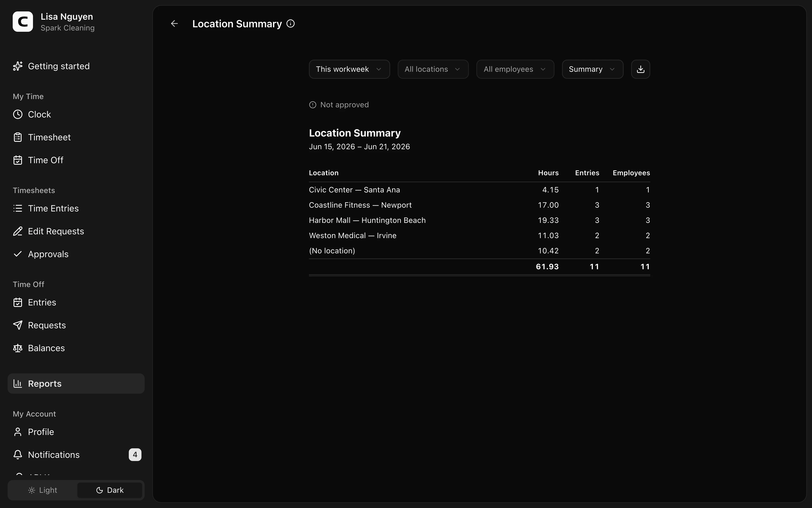Click hours value 19.33
Image resolution: width=812 pixels, height=508 pixels.
click(x=548, y=220)
